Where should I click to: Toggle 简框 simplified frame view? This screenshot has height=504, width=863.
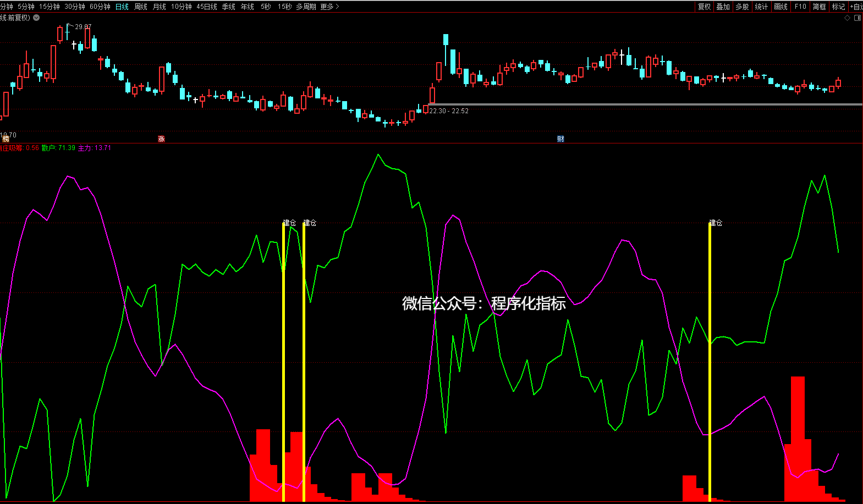[x=819, y=7]
